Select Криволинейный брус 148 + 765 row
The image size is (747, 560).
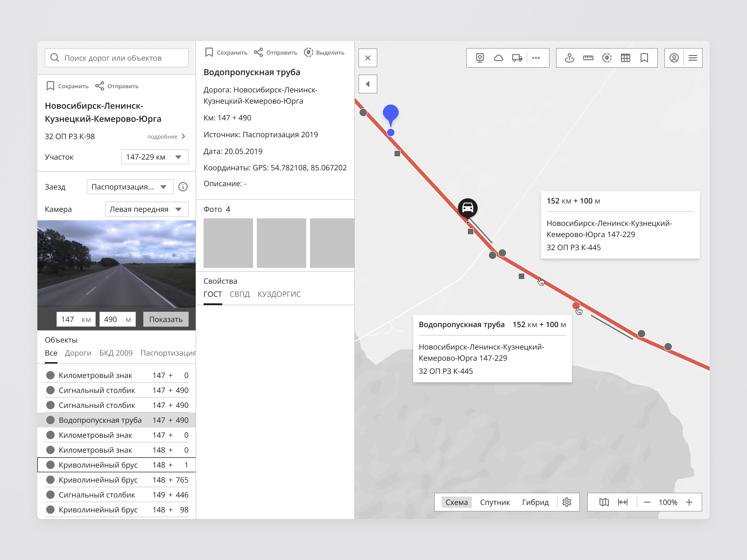[x=117, y=480]
